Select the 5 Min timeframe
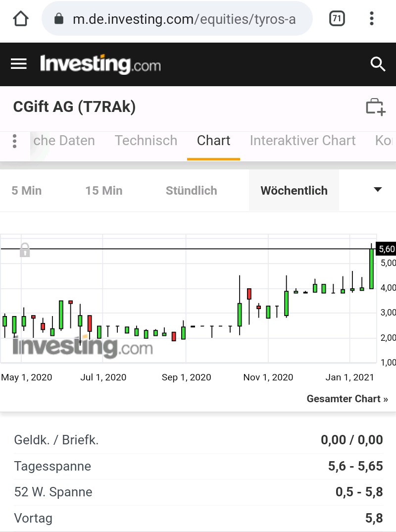Viewport: 396px width, 532px height. (x=26, y=191)
